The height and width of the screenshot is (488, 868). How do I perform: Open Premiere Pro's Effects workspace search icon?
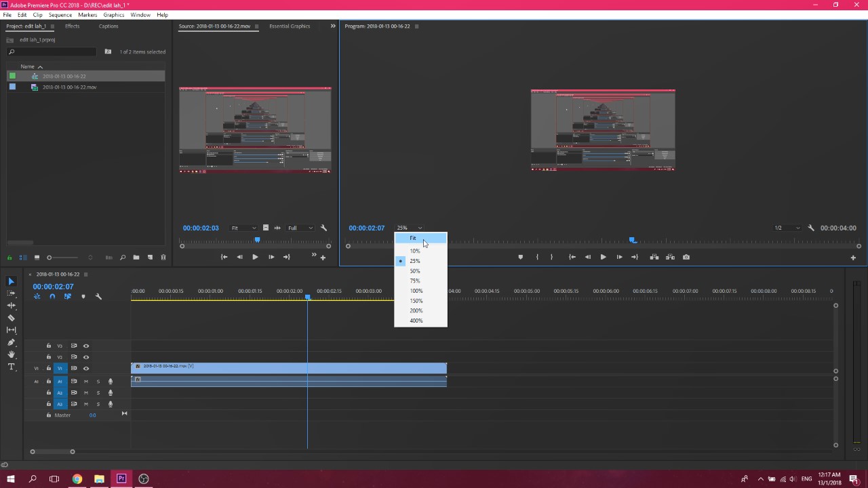[x=12, y=52]
